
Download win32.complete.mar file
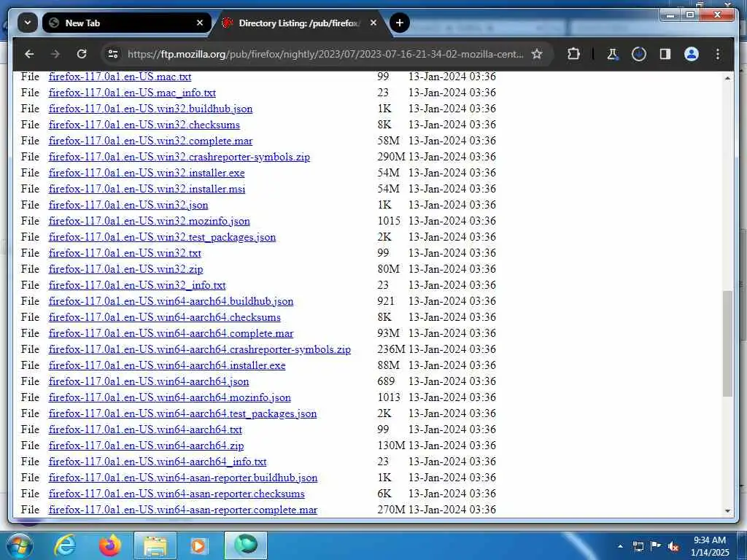click(150, 141)
